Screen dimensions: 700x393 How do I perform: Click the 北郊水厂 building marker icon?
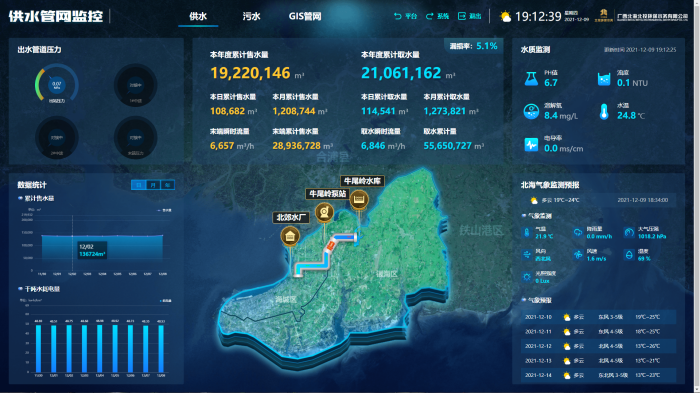pyautogui.click(x=290, y=236)
